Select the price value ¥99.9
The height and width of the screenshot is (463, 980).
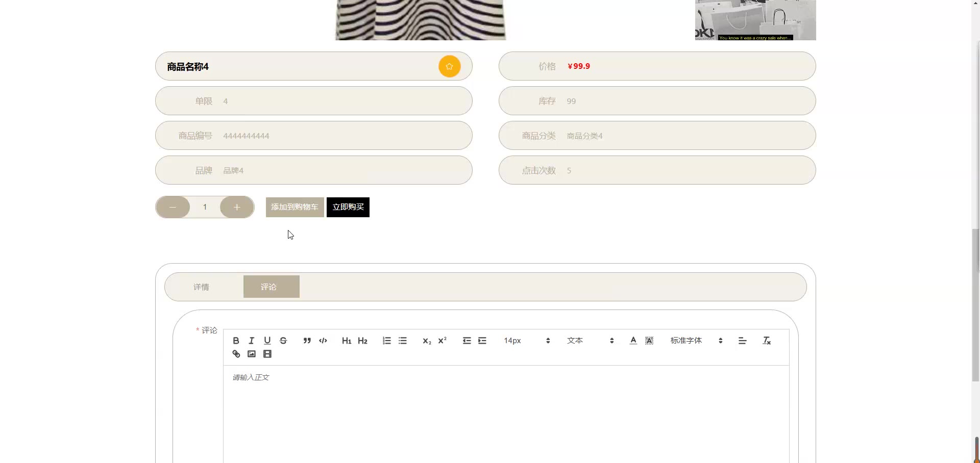pos(579,66)
